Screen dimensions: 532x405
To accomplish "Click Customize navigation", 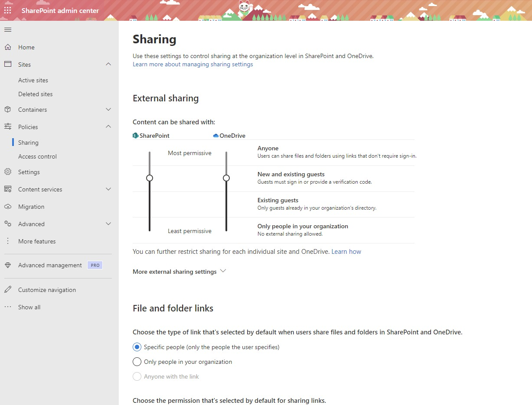I will coord(47,290).
